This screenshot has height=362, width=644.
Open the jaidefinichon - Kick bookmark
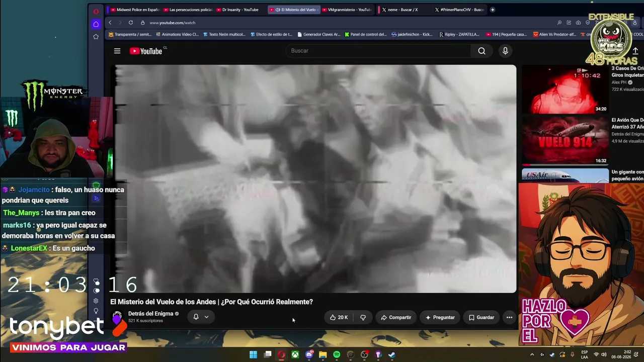[x=412, y=35]
